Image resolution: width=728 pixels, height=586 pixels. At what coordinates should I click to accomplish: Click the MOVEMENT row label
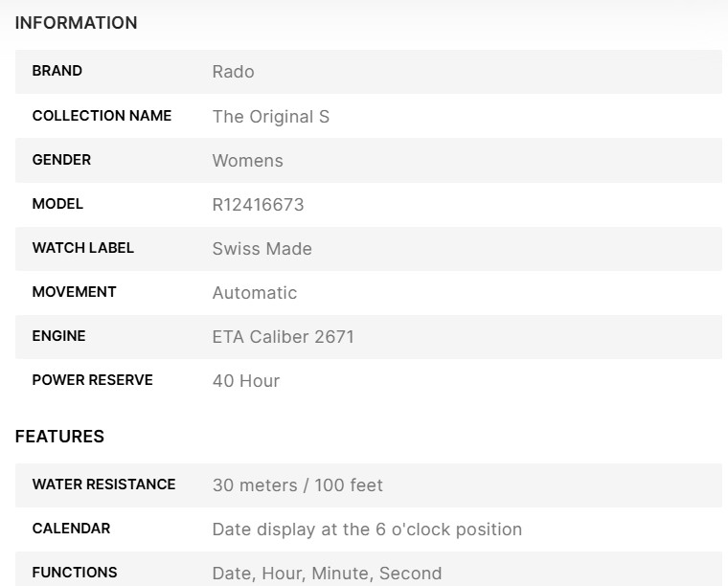(x=74, y=292)
